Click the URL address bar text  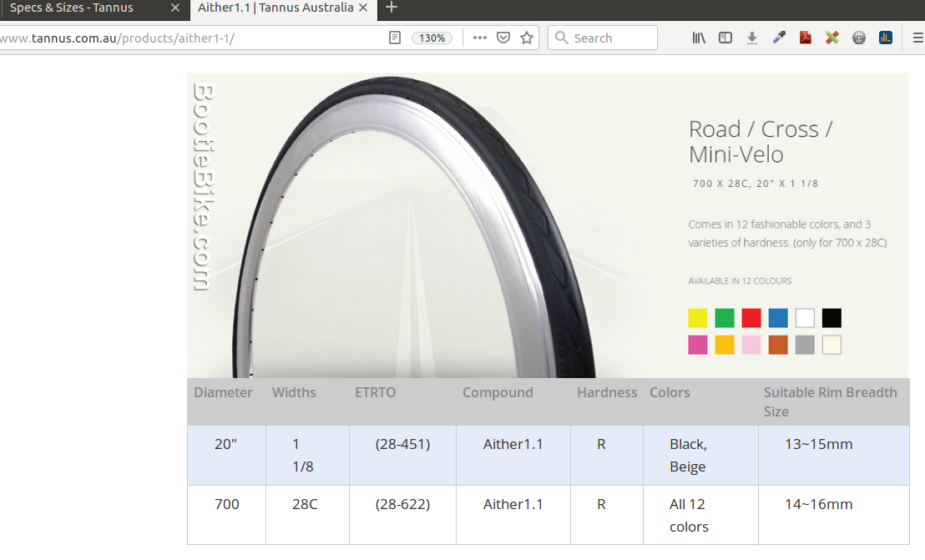tap(118, 38)
